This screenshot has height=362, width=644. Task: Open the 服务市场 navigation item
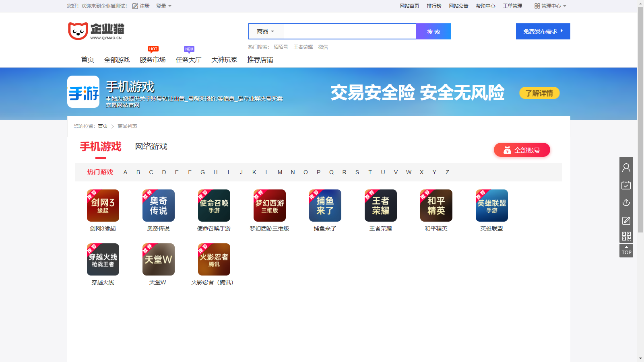click(x=153, y=60)
